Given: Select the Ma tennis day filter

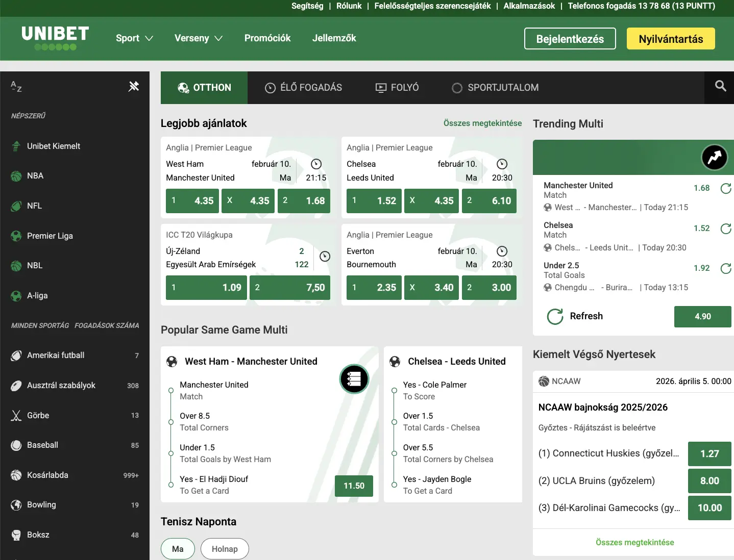Looking at the screenshot, I should point(178,549).
